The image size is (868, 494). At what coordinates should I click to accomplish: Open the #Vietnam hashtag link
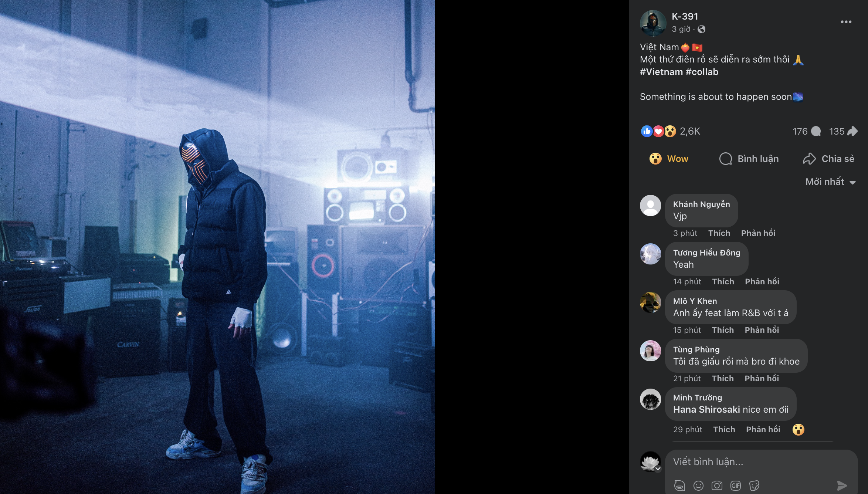(661, 72)
